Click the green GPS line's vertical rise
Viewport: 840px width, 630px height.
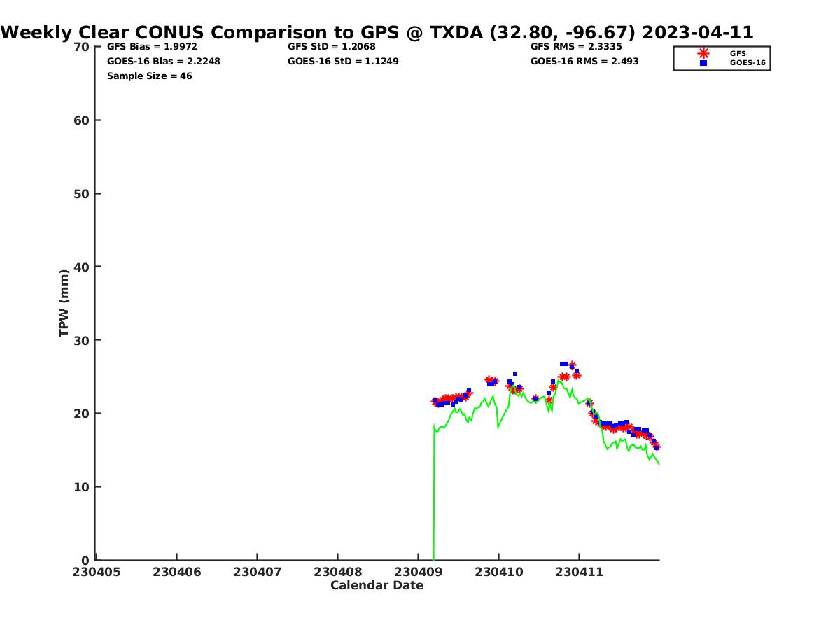tap(434, 493)
